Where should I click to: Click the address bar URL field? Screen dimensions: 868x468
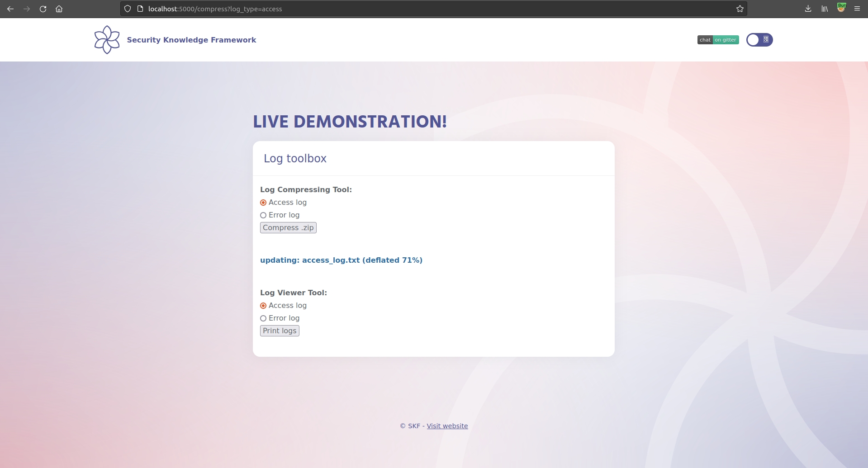407,9
